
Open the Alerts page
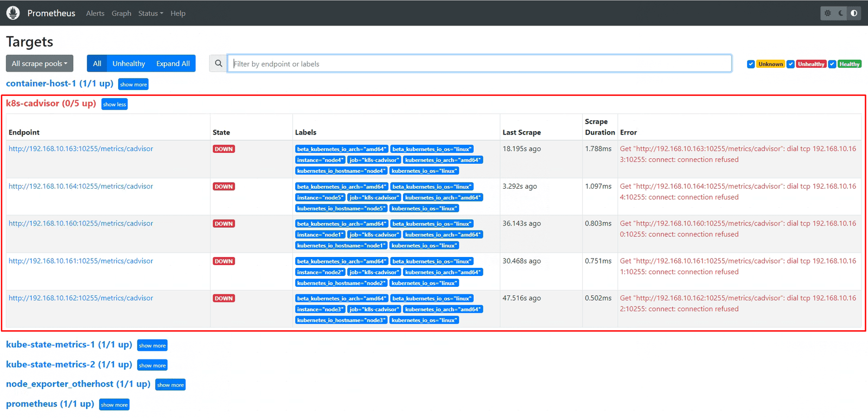(95, 13)
